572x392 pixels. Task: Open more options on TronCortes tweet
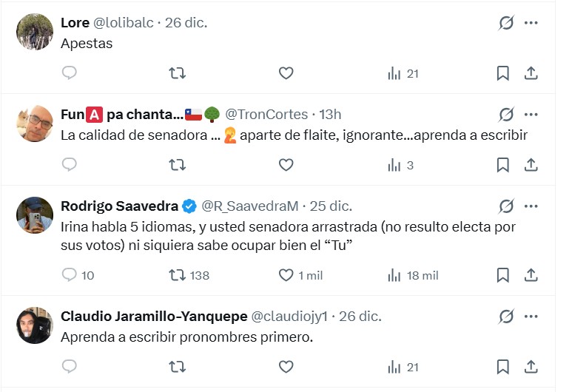point(531,115)
